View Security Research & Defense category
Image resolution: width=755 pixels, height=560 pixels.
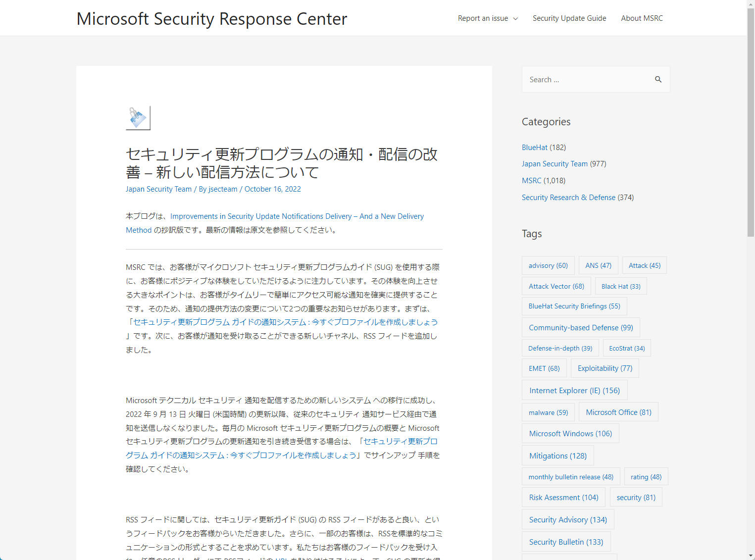coord(568,197)
